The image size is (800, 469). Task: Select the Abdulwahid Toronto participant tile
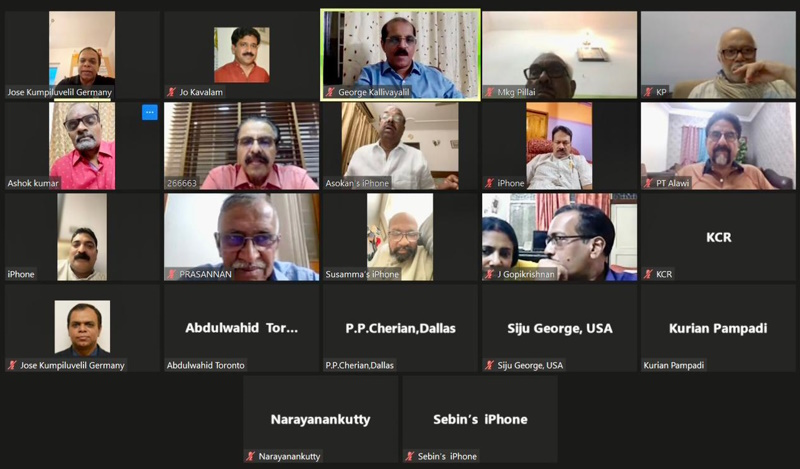[x=241, y=328]
